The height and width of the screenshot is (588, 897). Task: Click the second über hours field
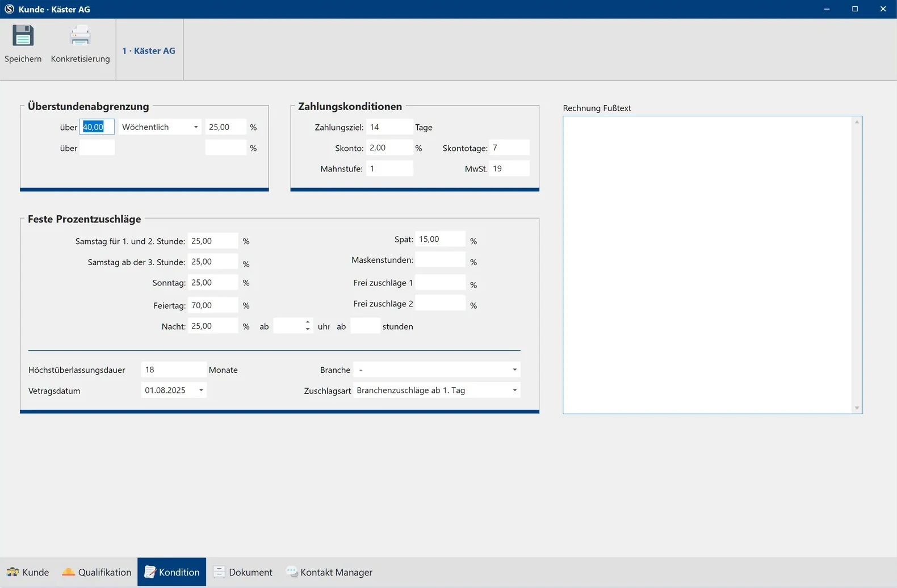(97, 148)
